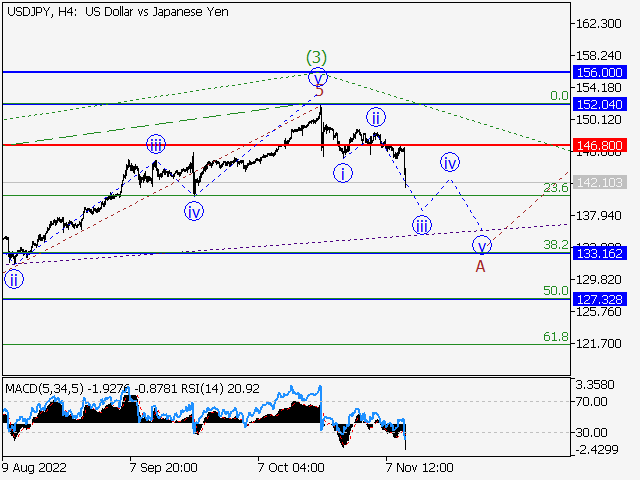This screenshot has width=640, height=480.
Task: Click the projected circled iv wave marker
Action: 450,162
